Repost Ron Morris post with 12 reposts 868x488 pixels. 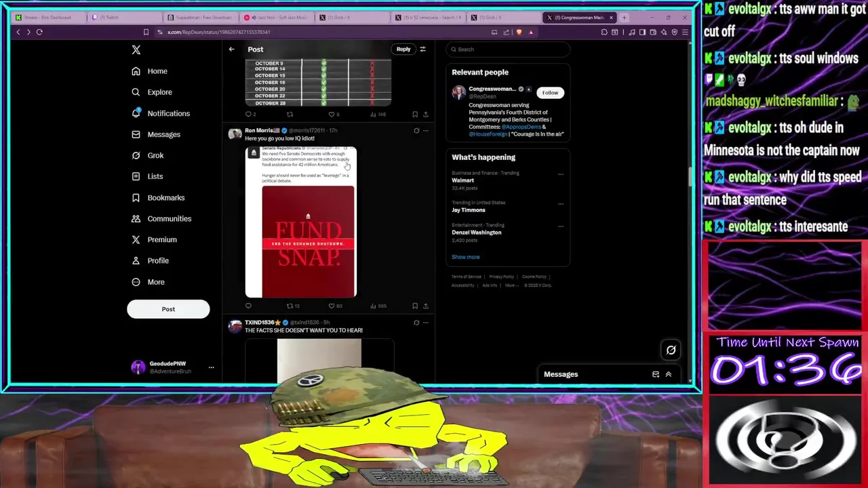[293, 306]
